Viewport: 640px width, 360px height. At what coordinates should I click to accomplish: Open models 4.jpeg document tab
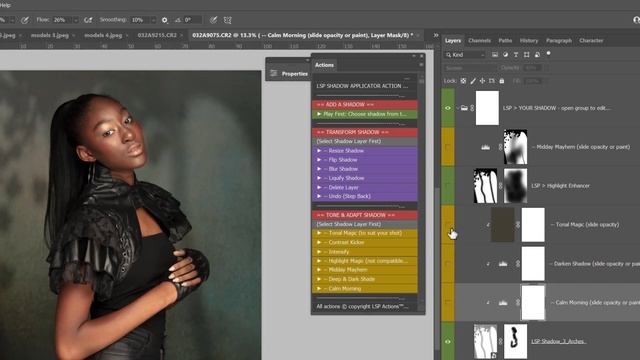(x=103, y=35)
